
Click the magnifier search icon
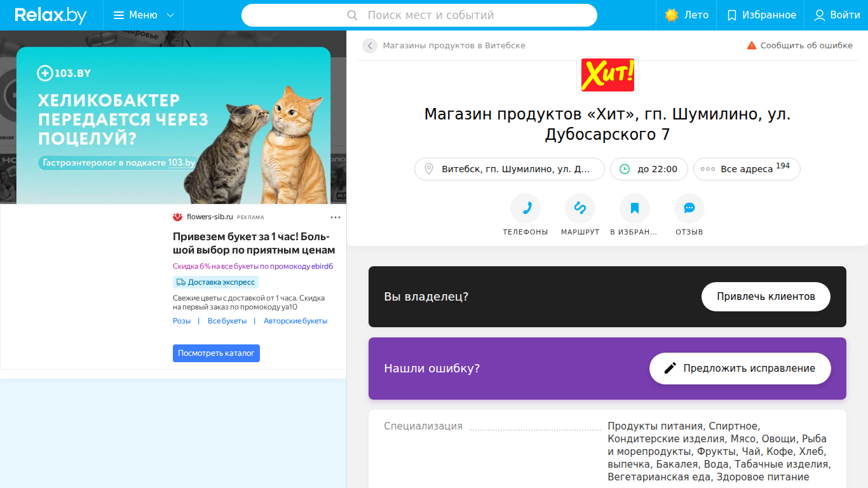click(352, 15)
